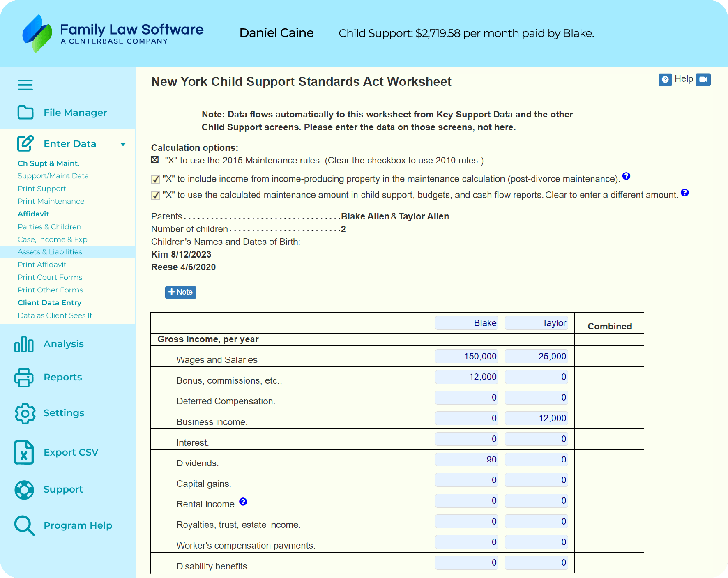728x578 pixels.
Task: Open the video camera help icon
Action: coord(703,79)
